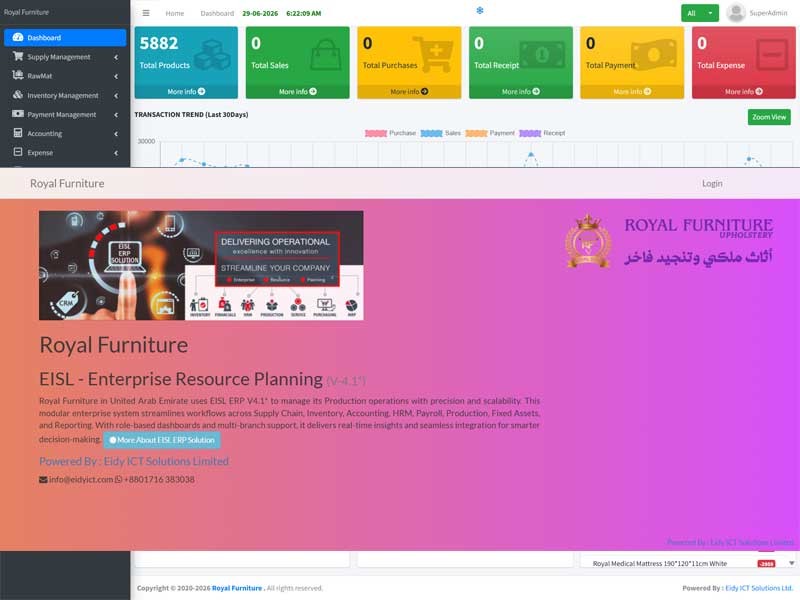Click the Expense minus-square icon
This screenshot has width=800, height=600.
18,152
